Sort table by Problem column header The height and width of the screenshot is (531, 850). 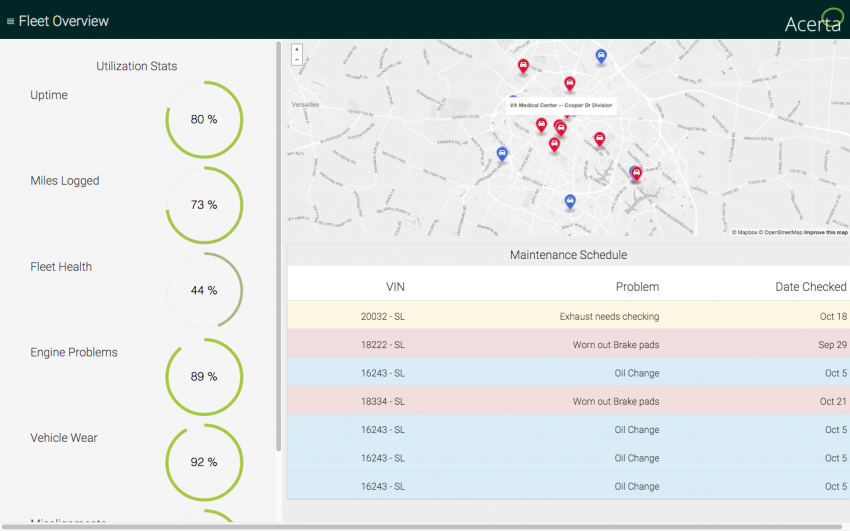(x=637, y=287)
